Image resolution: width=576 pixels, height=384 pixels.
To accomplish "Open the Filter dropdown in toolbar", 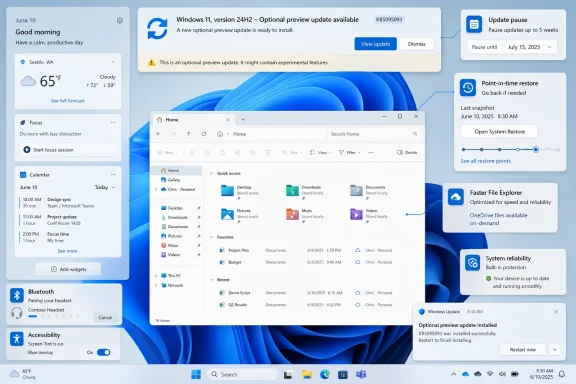I will click(349, 152).
